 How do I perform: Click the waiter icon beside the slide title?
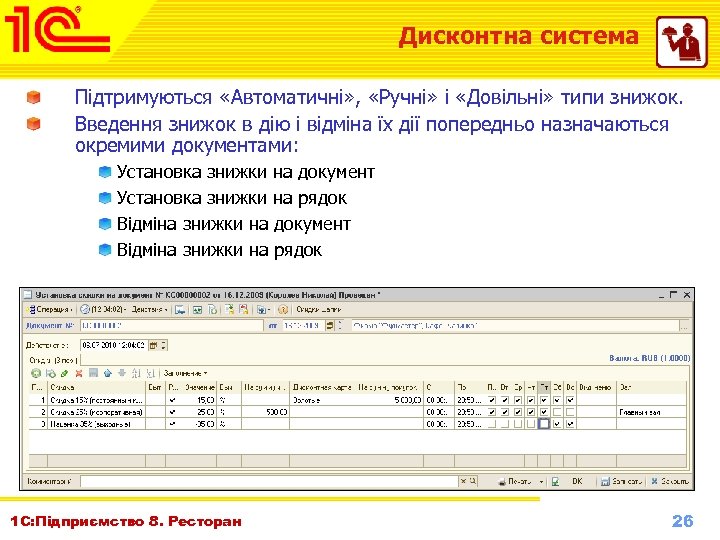pos(681,42)
